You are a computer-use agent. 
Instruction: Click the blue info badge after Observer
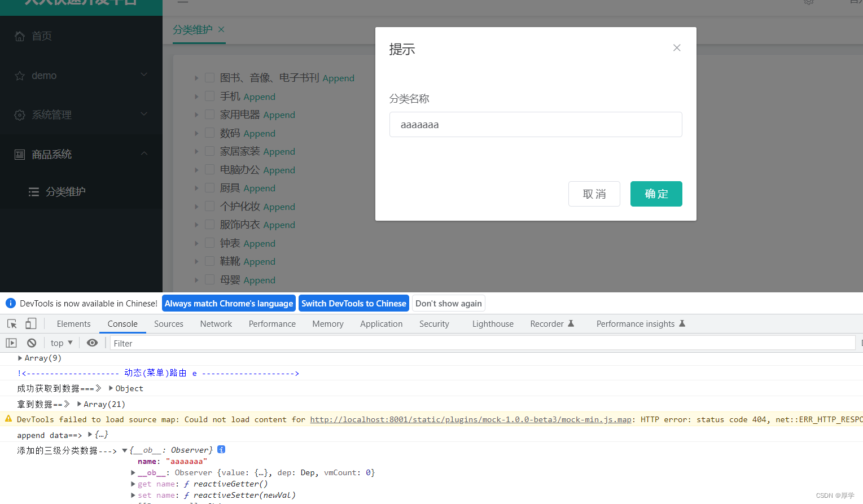[x=221, y=449]
